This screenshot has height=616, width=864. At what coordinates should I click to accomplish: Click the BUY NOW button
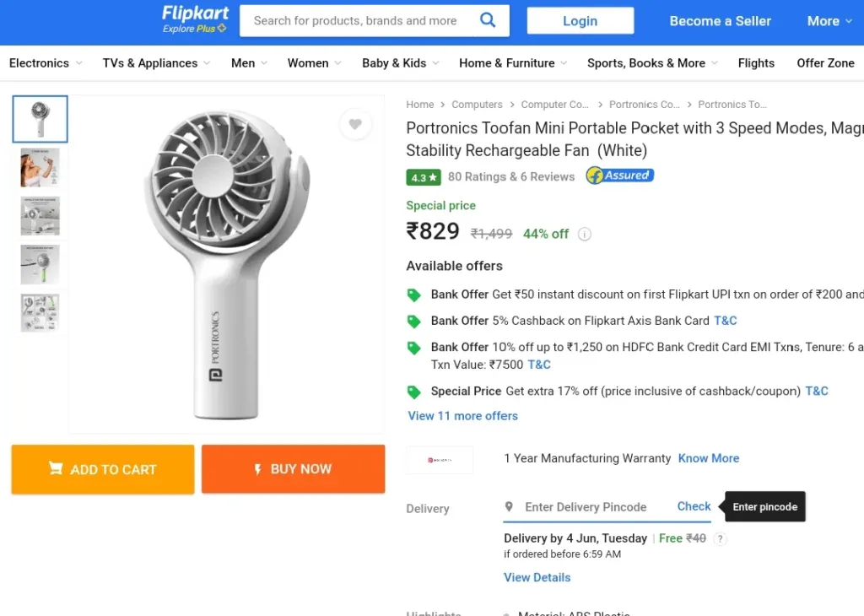(x=293, y=469)
